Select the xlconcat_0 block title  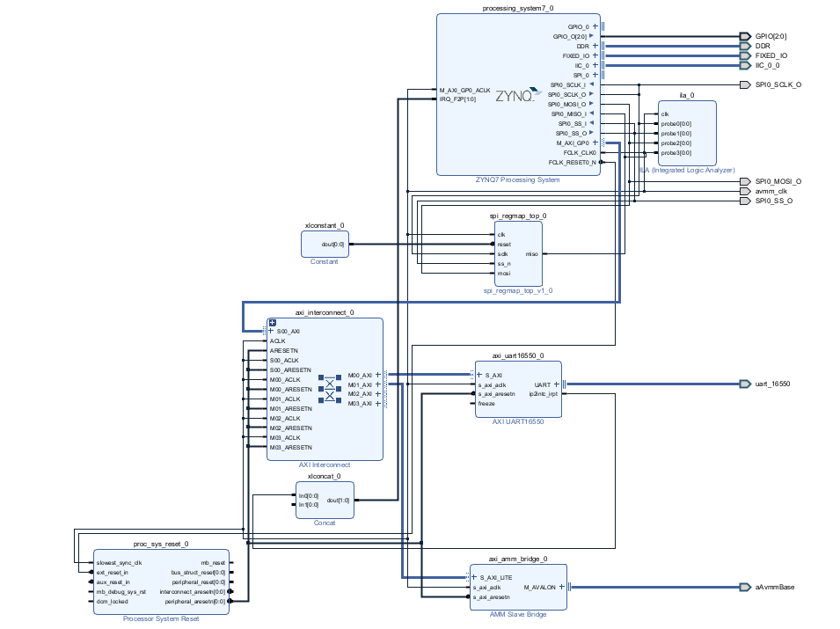(324, 476)
